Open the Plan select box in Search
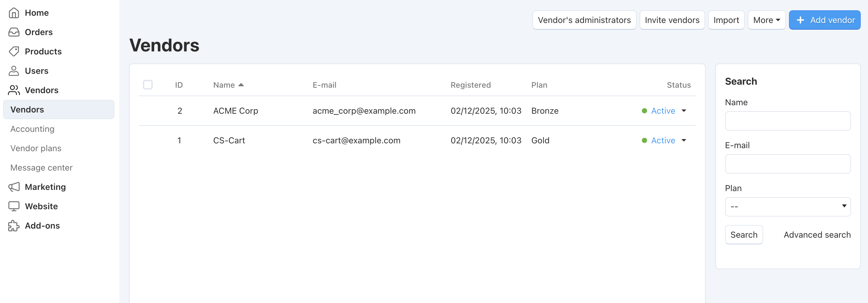The image size is (868, 303). (787, 207)
